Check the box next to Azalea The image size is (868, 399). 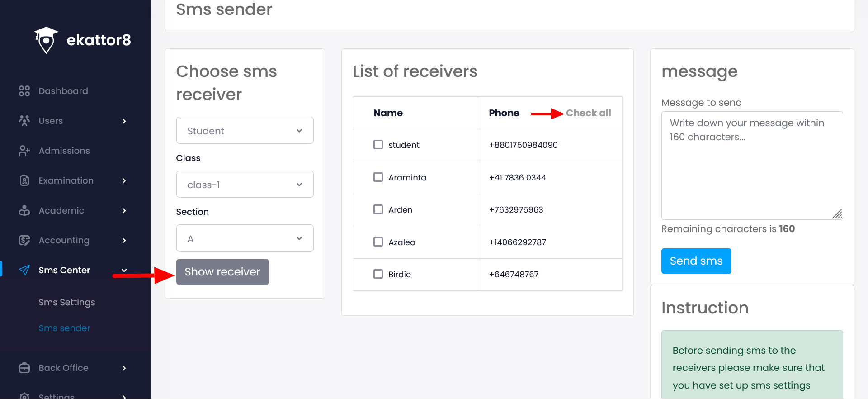pyautogui.click(x=378, y=242)
